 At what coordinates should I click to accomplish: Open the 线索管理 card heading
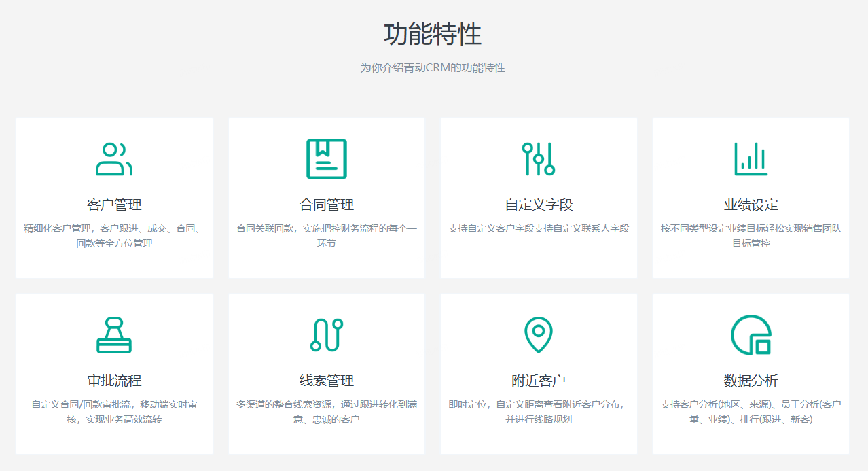pos(327,381)
